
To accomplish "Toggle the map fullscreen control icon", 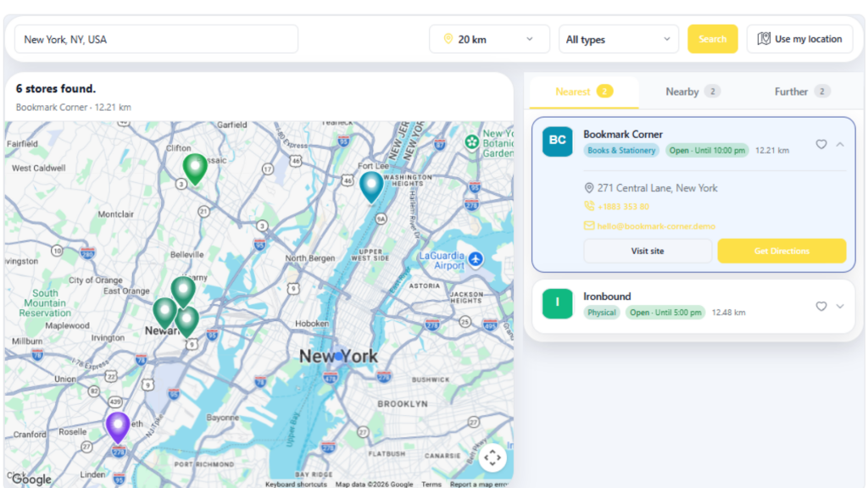I will 492,458.
